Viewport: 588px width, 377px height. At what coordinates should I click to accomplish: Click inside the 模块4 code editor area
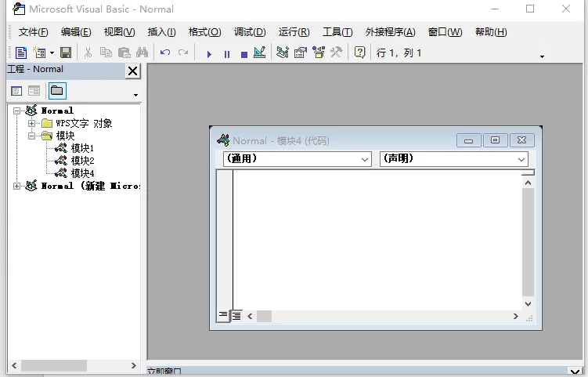[377, 241]
